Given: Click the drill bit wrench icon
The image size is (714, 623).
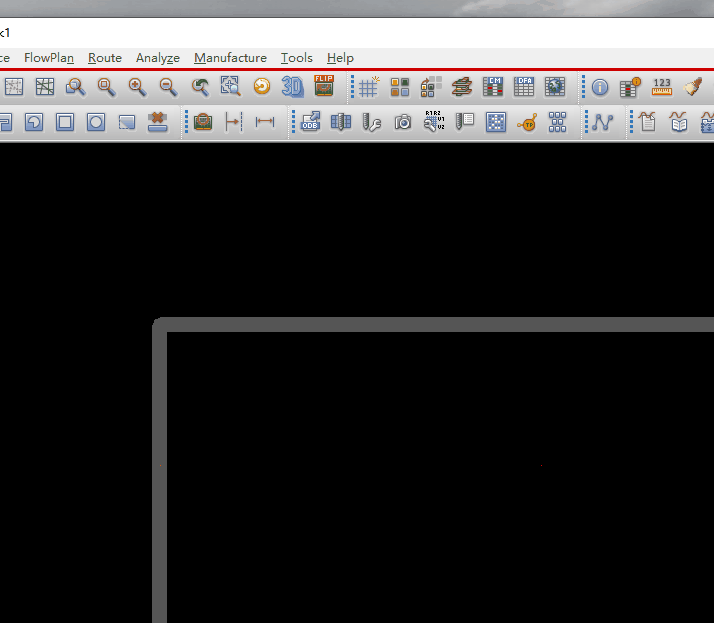Looking at the screenshot, I should pyautogui.click(x=372, y=122).
